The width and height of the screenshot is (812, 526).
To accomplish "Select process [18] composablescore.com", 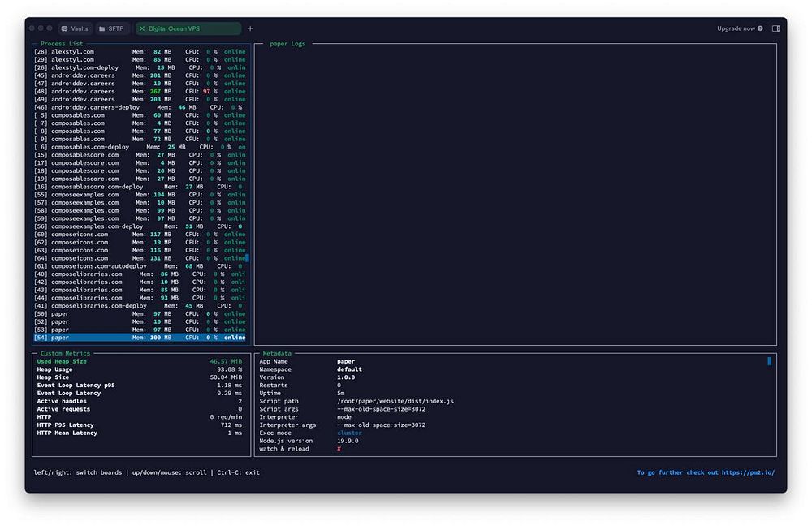I will pos(140,170).
